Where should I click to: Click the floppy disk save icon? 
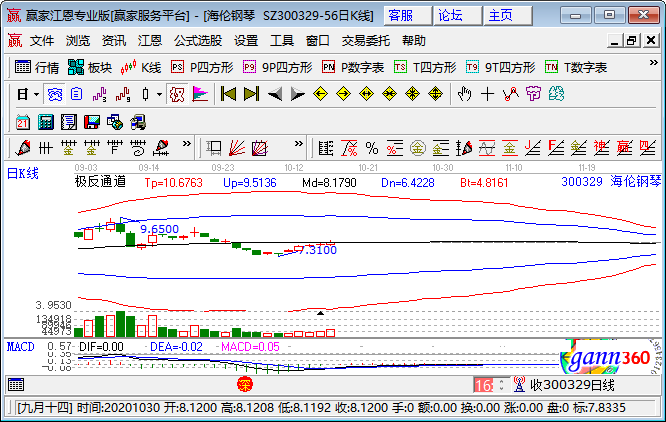pos(92,122)
